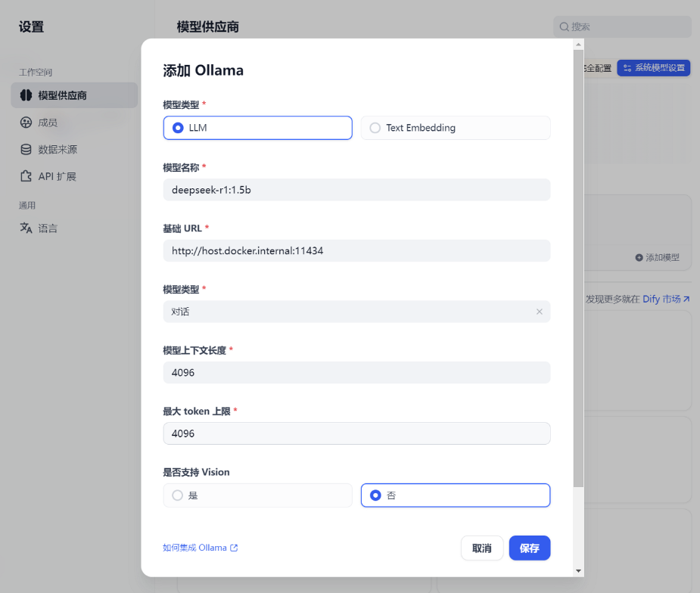Click the dialog scrollbar up arrow
700x593 pixels.
click(x=579, y=44)
